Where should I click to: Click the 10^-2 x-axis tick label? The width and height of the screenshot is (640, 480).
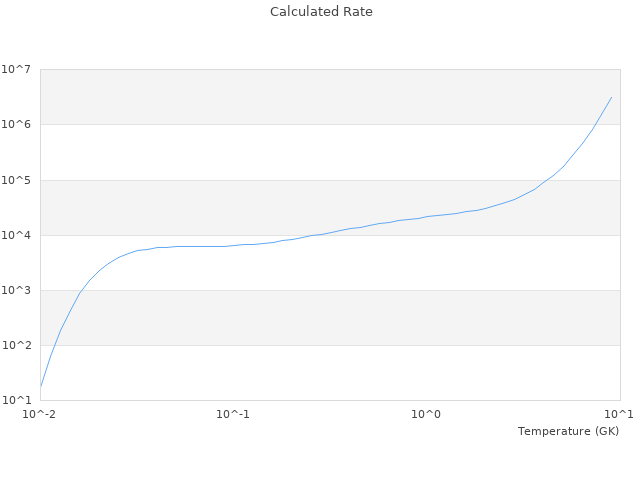click(41, 414)
